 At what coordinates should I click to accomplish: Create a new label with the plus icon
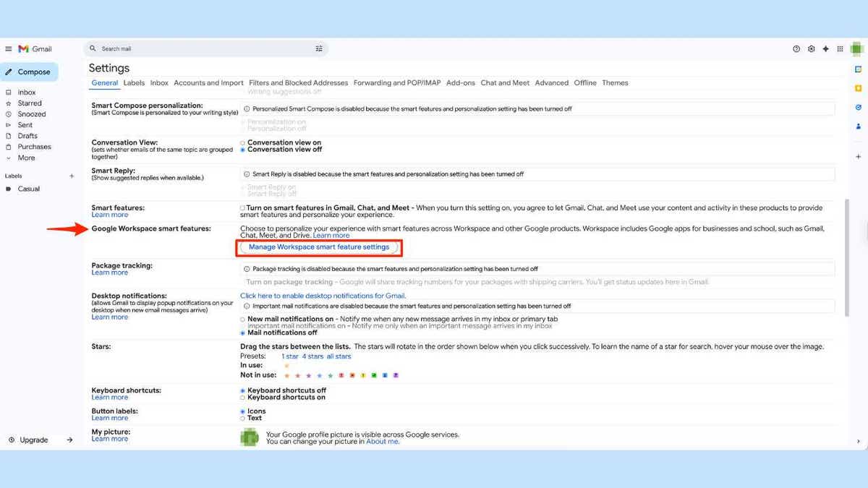[x=72, y=176]
